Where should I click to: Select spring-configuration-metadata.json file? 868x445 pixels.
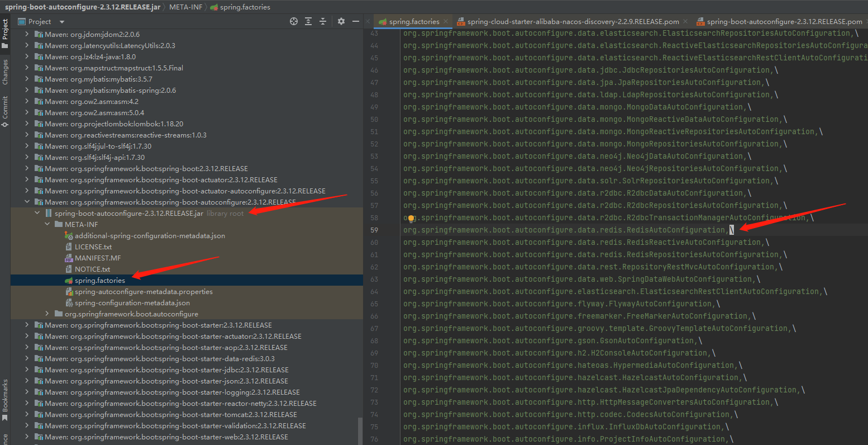(132, 302)
